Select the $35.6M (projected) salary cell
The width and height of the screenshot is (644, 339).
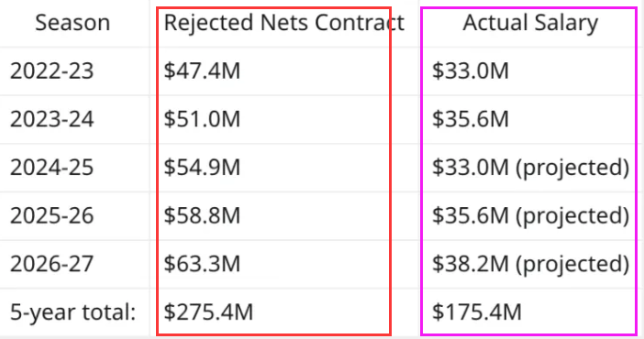tap(530, 215)
